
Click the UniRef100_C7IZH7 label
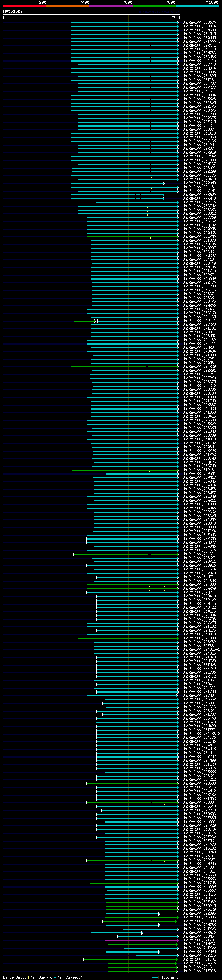pos(199,940)
